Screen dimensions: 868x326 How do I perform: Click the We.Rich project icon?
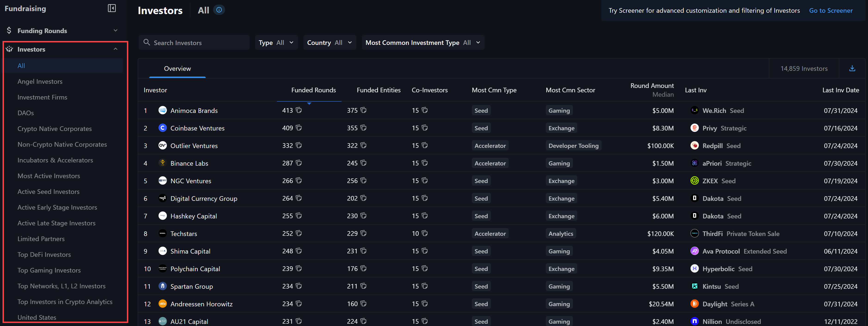click(x=694, y=110)
